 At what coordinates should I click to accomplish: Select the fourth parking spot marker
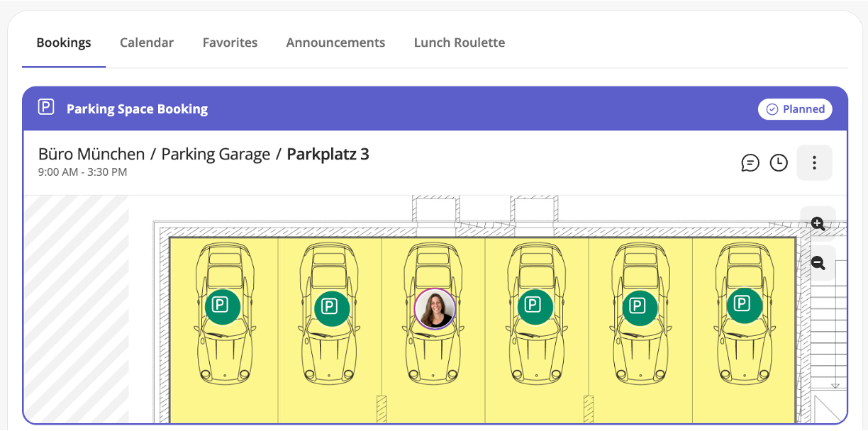click(x=535, y=306)
